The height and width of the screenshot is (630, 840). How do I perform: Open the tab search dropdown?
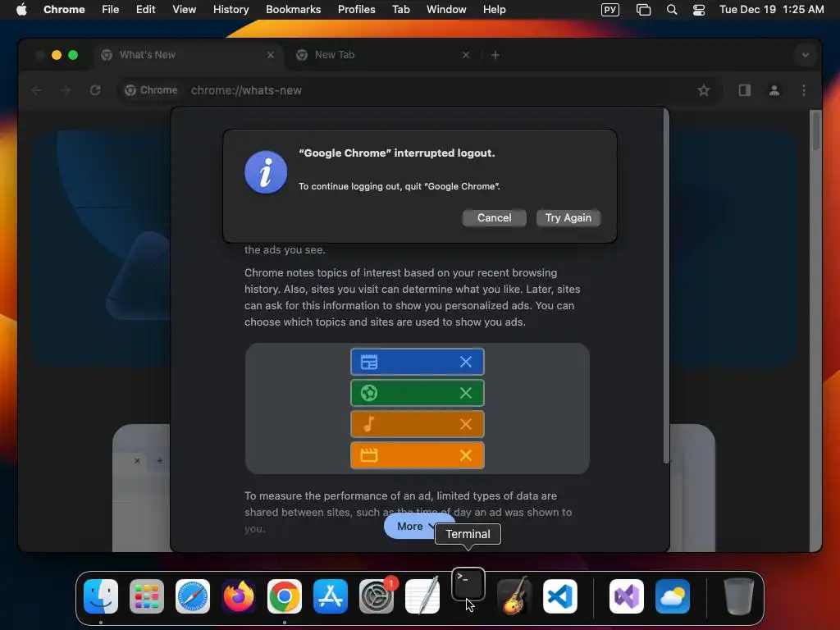pyautogui.click(x=805, y=55)
